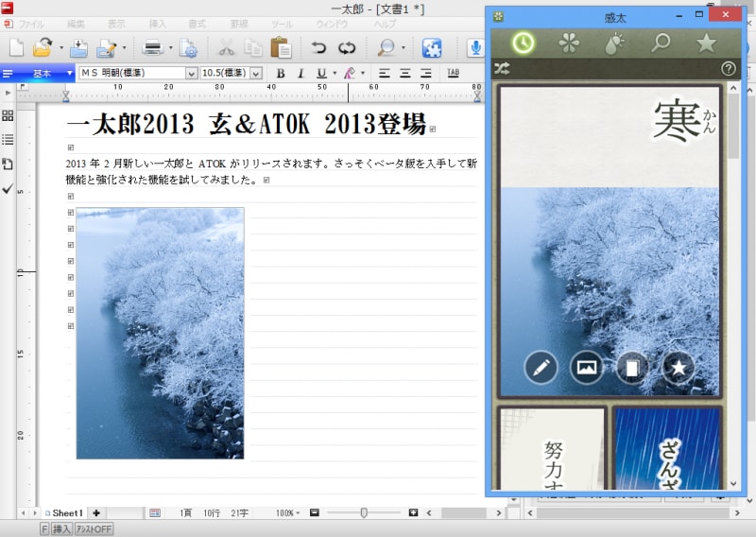
Task: Open the zoom percentage 100% dropdown
Action: click(288, 512)
